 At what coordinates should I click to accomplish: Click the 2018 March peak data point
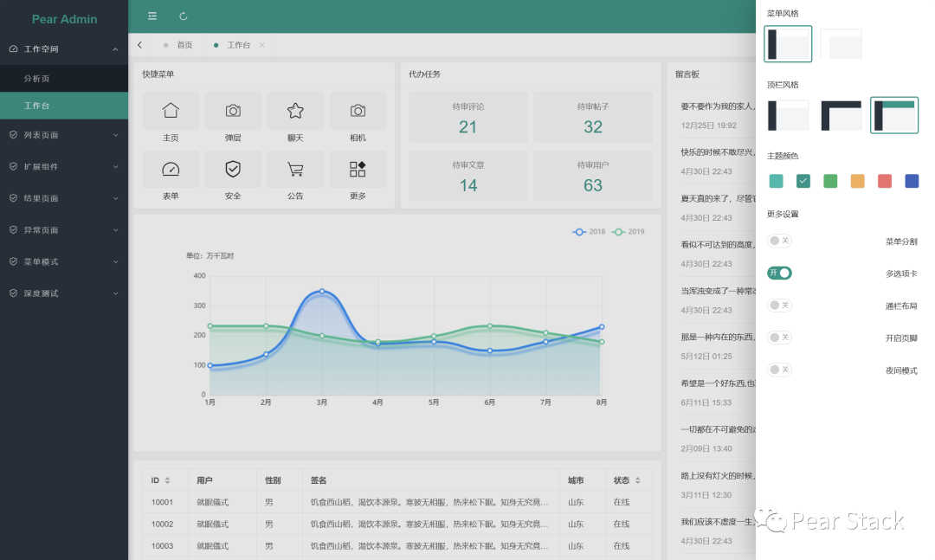coord(322,291)
